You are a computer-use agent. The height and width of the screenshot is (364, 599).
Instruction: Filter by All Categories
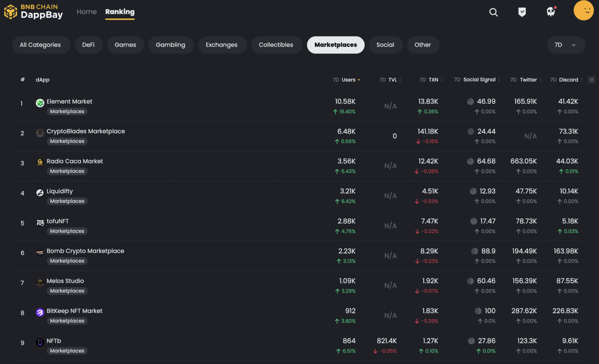(x=41, y=45)
